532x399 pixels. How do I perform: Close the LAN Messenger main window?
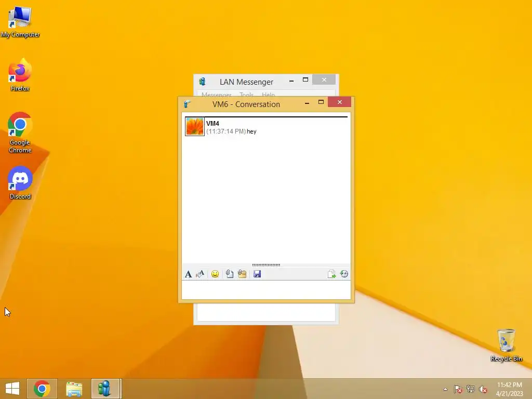[324, 79]
